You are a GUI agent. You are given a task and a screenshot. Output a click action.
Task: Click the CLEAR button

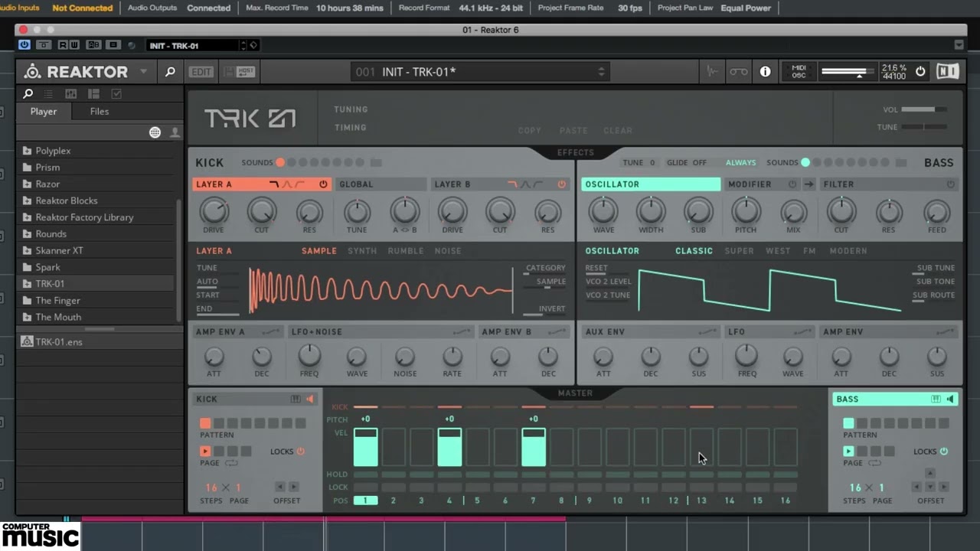tap(618, 131)
